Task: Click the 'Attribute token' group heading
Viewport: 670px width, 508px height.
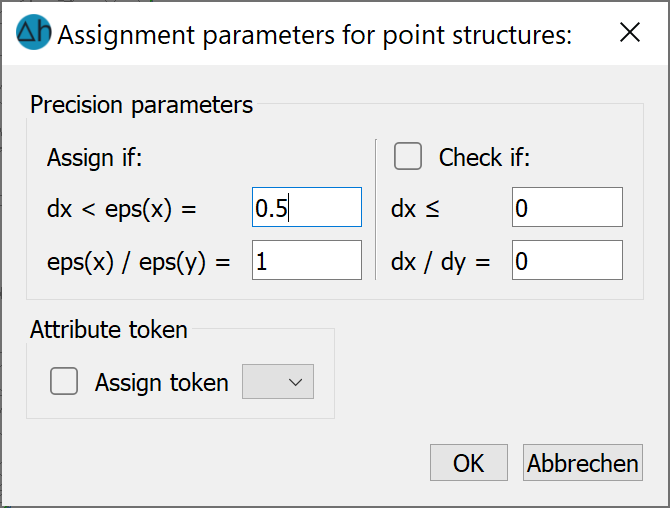Action: [109, 329]
